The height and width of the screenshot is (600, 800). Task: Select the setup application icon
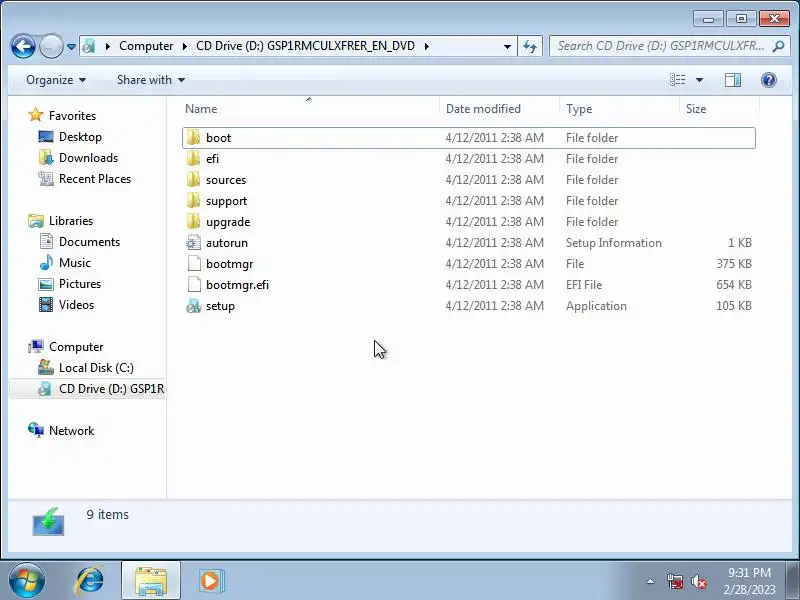(193, 306)
